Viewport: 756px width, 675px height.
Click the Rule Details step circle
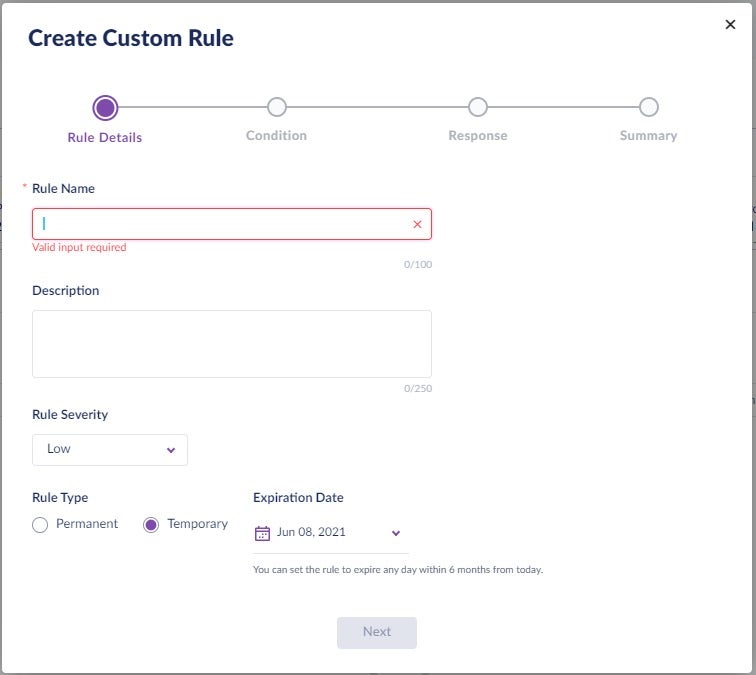click(105, 107)
